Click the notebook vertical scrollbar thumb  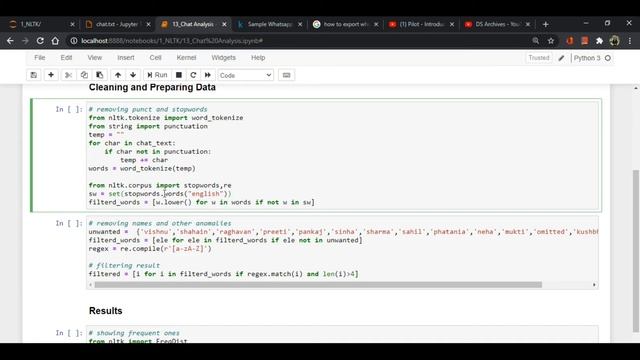pos(636,251)
